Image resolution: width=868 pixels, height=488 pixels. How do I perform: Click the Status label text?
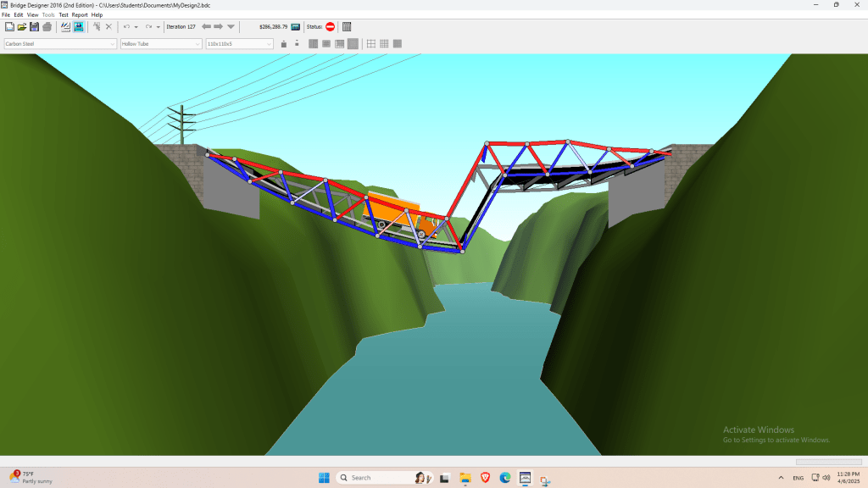tap(314, 26)
